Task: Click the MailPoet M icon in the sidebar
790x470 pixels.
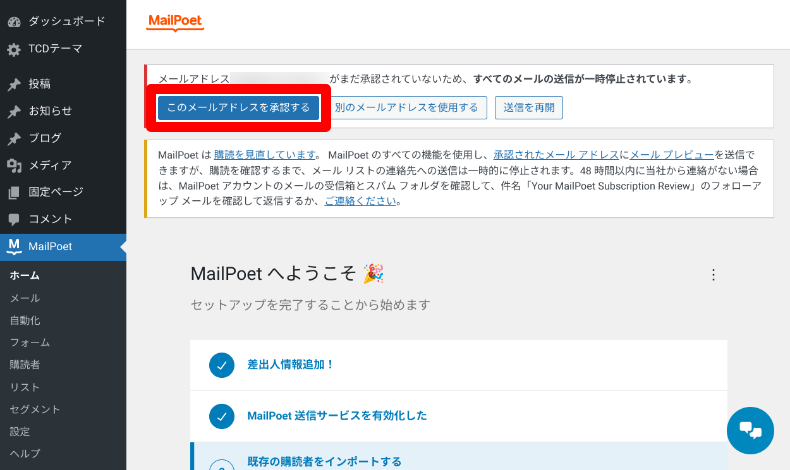Action: 14,246
